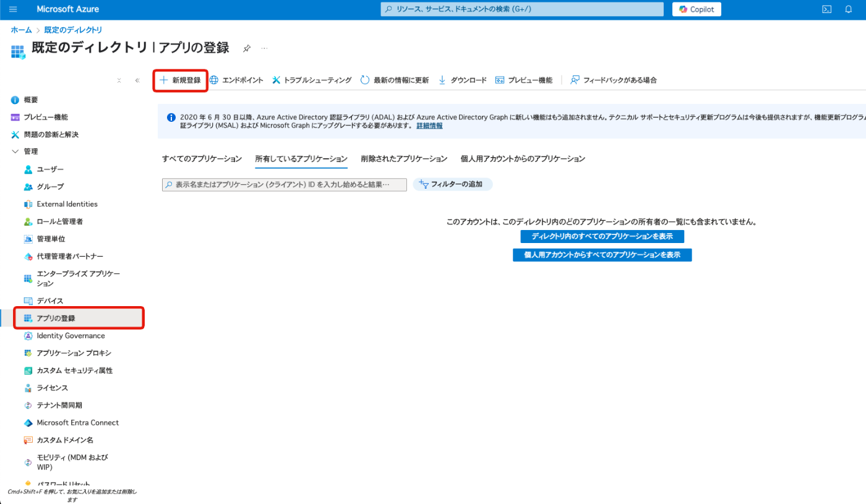The image size is (866, 504).
Task: Click the 新規登録 plus icon
Action: (x=164, y=80)
